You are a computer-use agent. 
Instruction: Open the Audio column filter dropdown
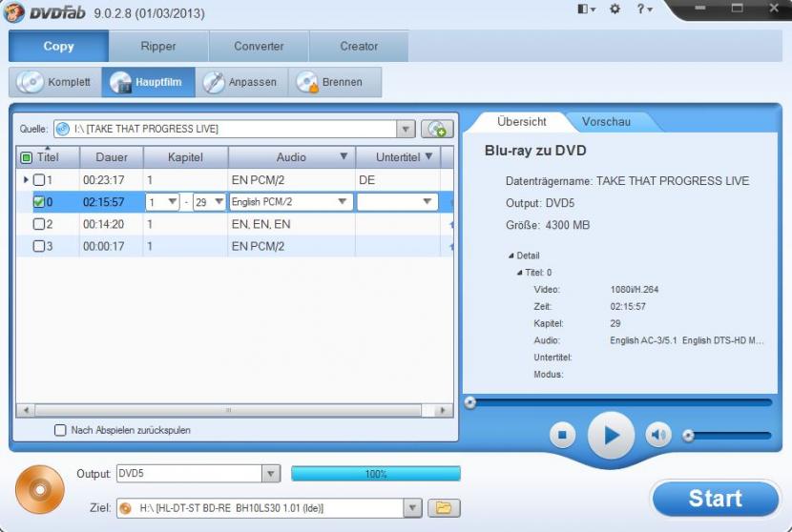(344, 156)
